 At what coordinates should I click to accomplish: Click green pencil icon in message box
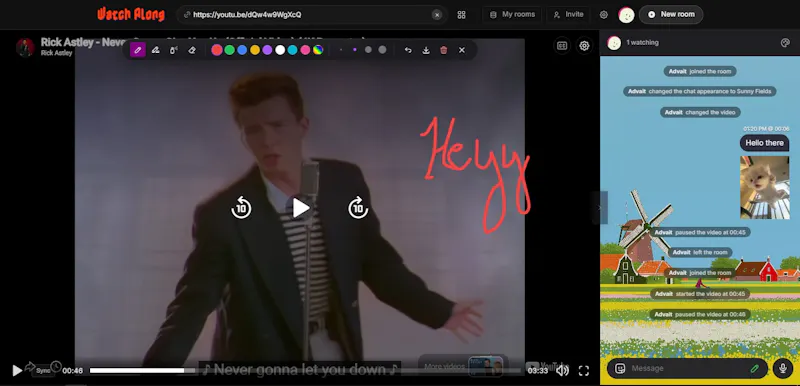[755, 368]
